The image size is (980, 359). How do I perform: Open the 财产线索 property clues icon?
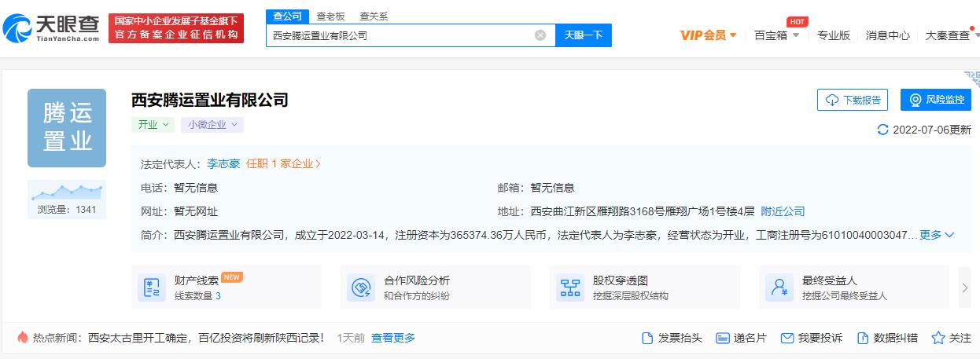(x=149, y=288)
